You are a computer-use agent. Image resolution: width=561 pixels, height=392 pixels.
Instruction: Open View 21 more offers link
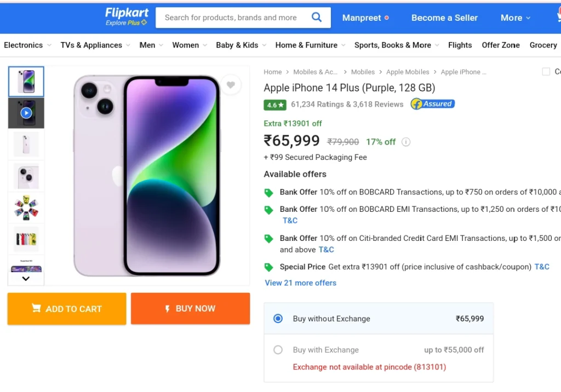pyautogui.click(x=301, y=283)
